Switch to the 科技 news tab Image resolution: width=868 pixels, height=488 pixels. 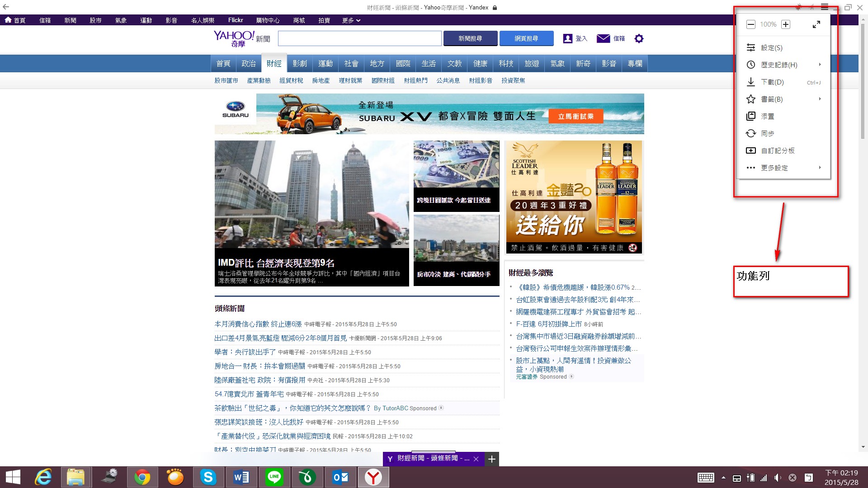click(506, 64)
